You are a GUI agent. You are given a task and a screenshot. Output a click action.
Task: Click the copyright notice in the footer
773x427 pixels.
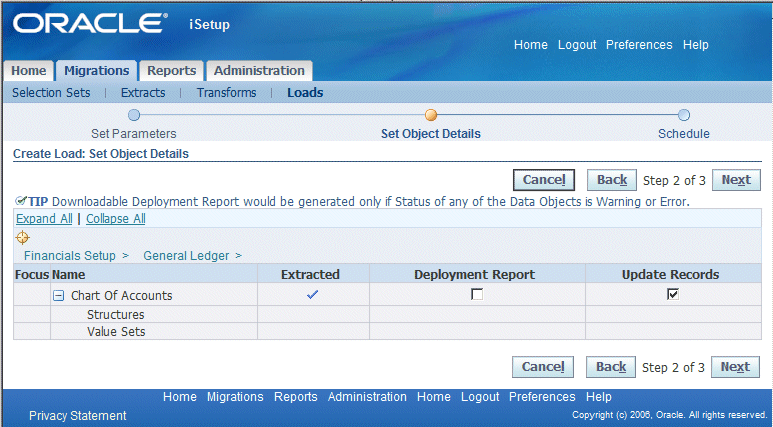point(669,415)
